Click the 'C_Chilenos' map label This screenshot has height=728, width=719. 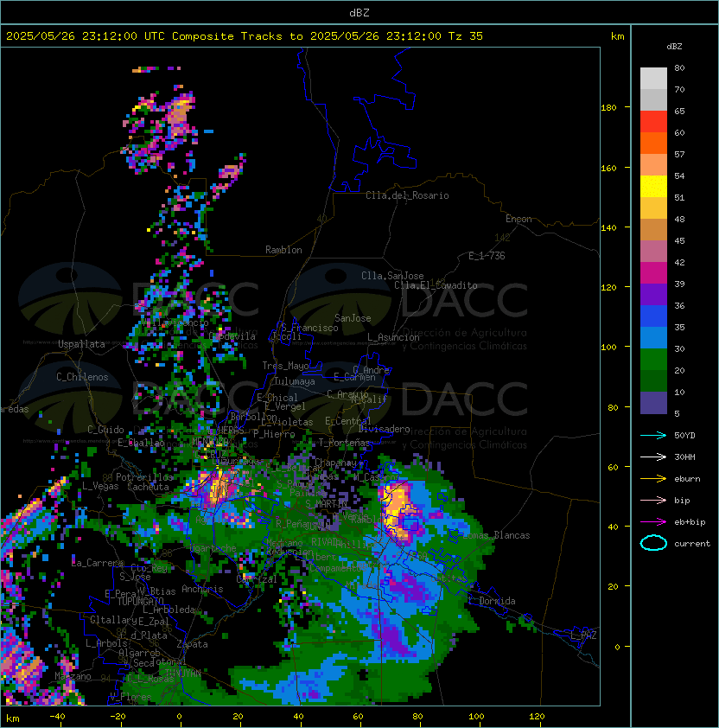82,377
